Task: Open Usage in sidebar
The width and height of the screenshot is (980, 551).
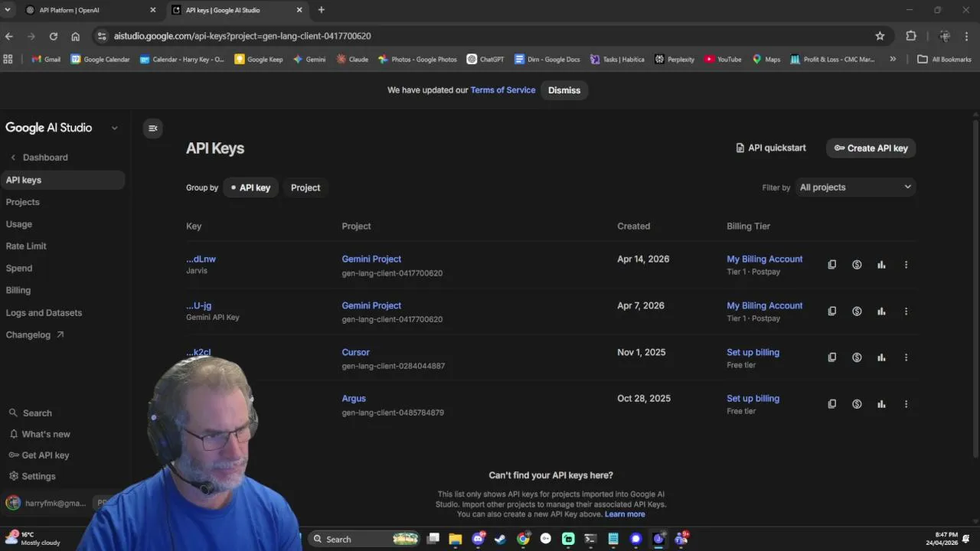Action: coord(19,224)
